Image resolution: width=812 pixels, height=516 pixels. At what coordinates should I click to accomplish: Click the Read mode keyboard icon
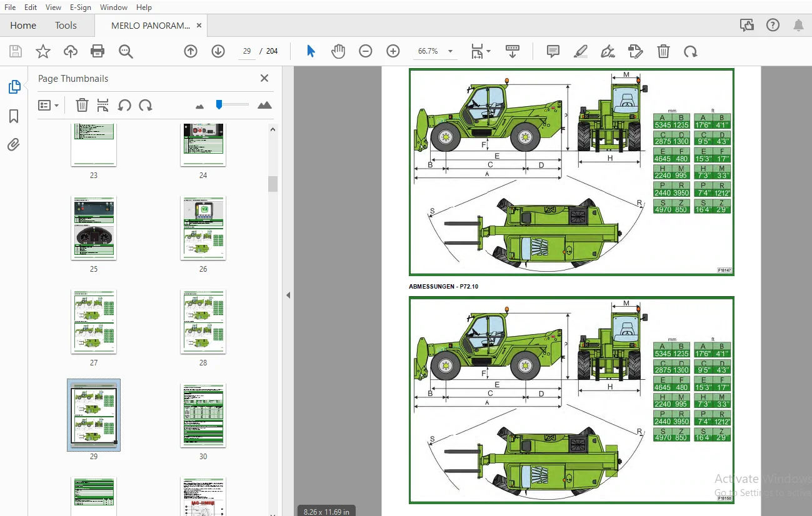click(x=513, y=51)
